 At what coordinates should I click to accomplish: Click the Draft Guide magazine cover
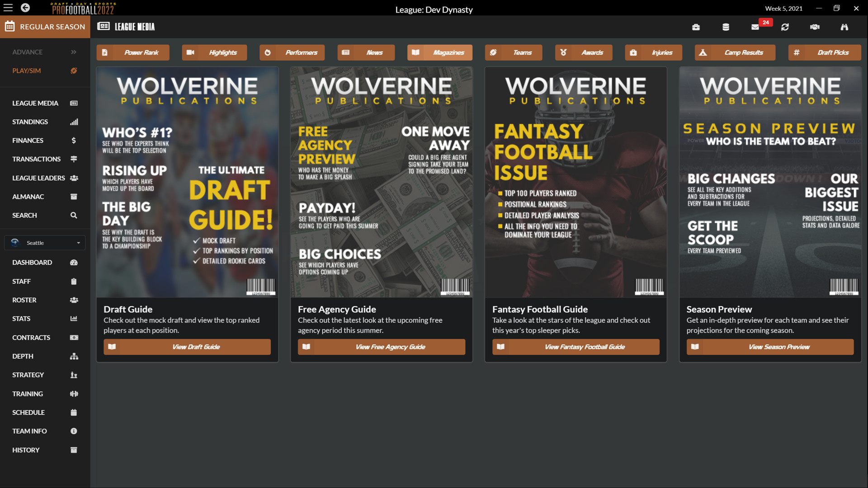click(187, 181)
